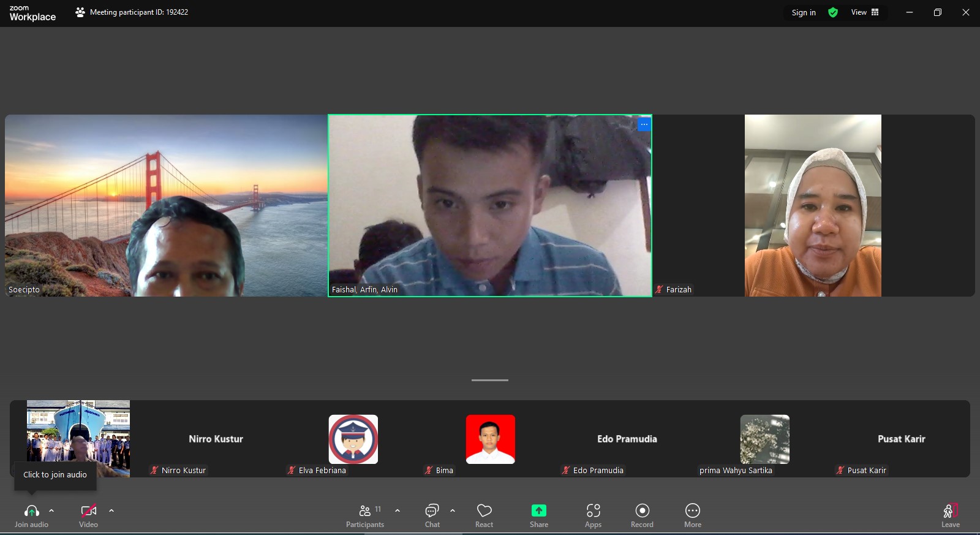Open the Chat panel
This screenshot has height=535, width=980.
click(432, 515)
